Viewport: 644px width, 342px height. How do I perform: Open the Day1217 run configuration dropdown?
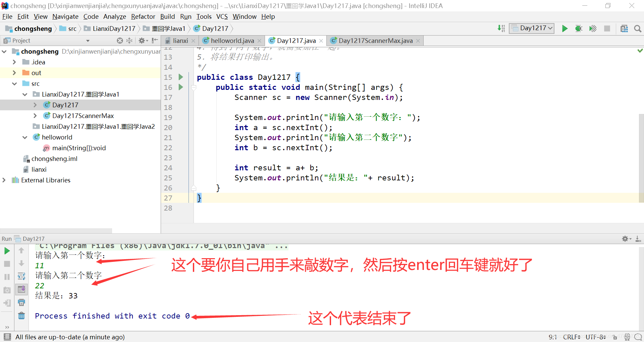tap(532, 28)
